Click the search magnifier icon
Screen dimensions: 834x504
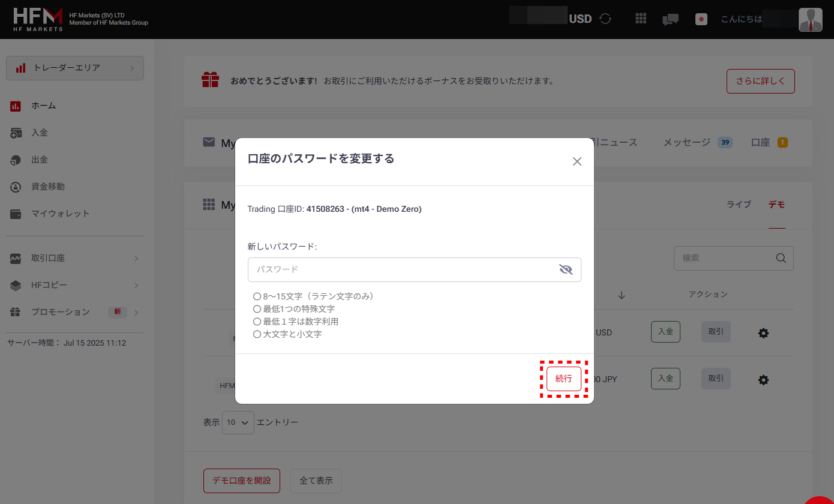click(x=781, y=258)
